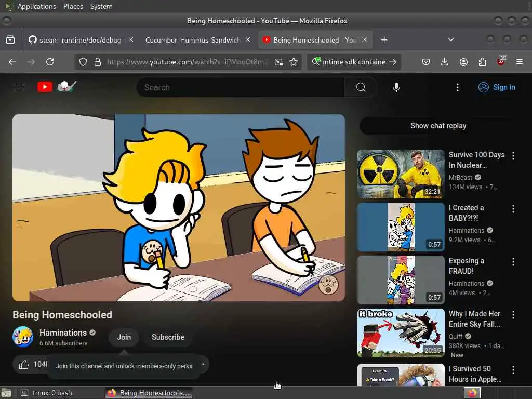Open the Applications menu
Screen dimensions: 532x399
tap(37, 6)
